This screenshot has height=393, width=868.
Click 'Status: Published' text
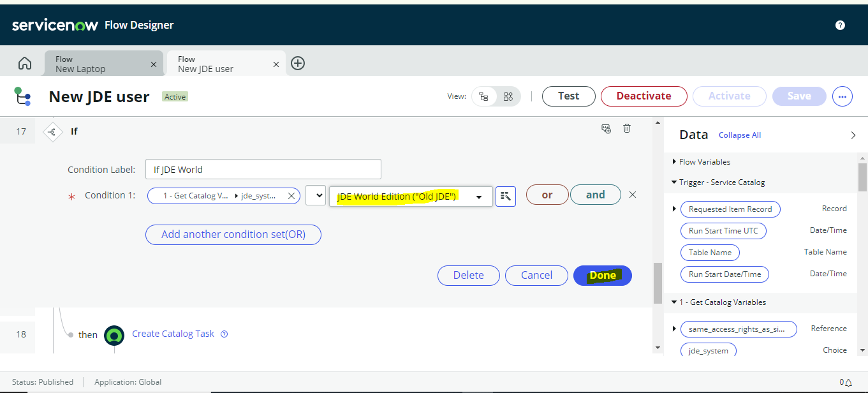(43, 382)
